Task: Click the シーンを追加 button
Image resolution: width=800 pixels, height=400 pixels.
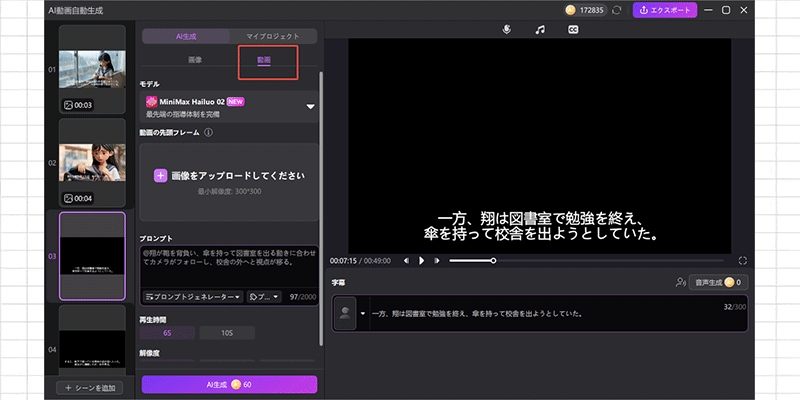Action: pyautogui.click(x=90, y=388)
